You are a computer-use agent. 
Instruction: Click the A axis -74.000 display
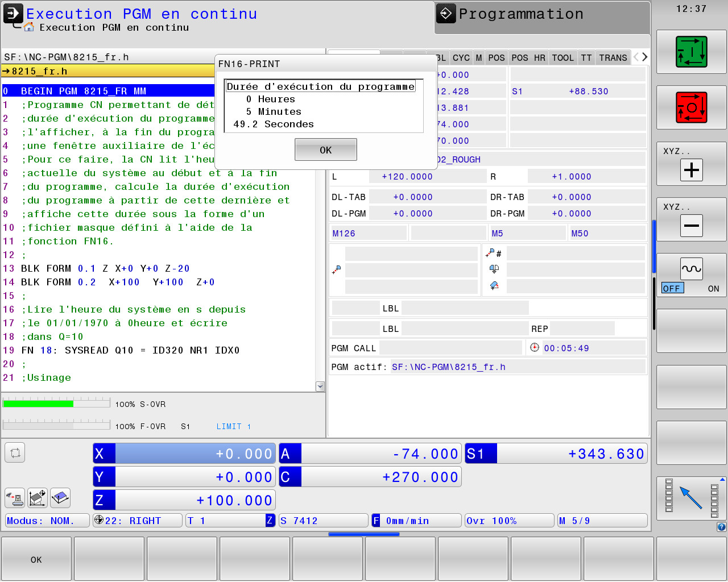click(370, 454)
